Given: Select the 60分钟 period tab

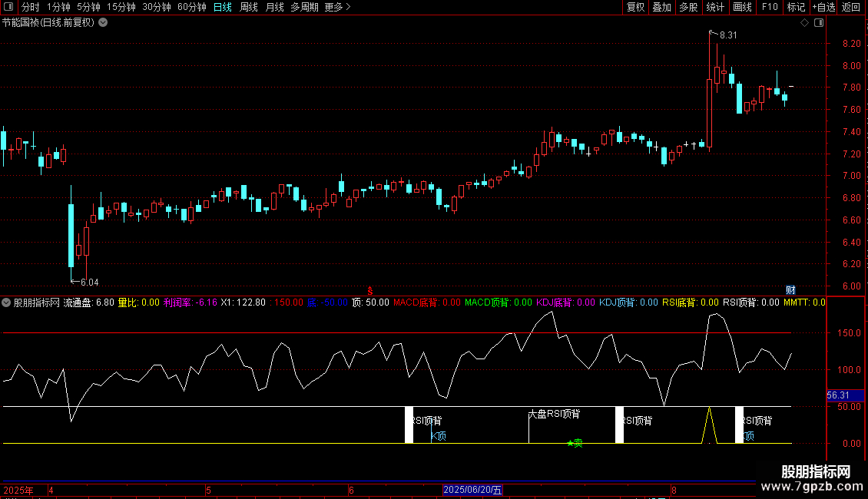Looking at the screenshot, I should click(x=192, y=7).
